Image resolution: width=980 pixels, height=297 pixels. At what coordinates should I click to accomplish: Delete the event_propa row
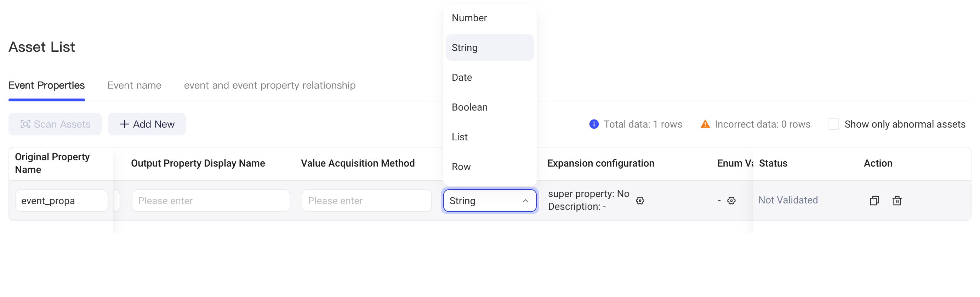point(897,201)
